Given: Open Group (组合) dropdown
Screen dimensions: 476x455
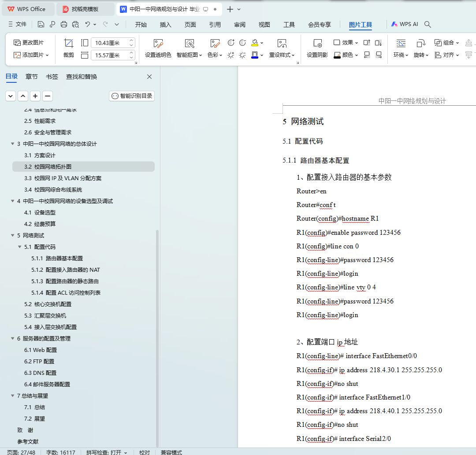Looking at the screenshot, I should click(x=446, y=42).
